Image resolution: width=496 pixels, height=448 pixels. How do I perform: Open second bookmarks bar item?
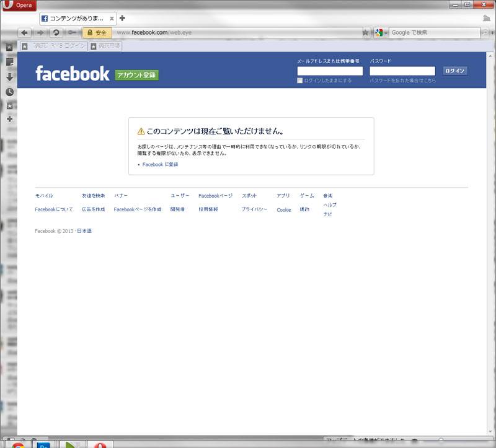105,46
